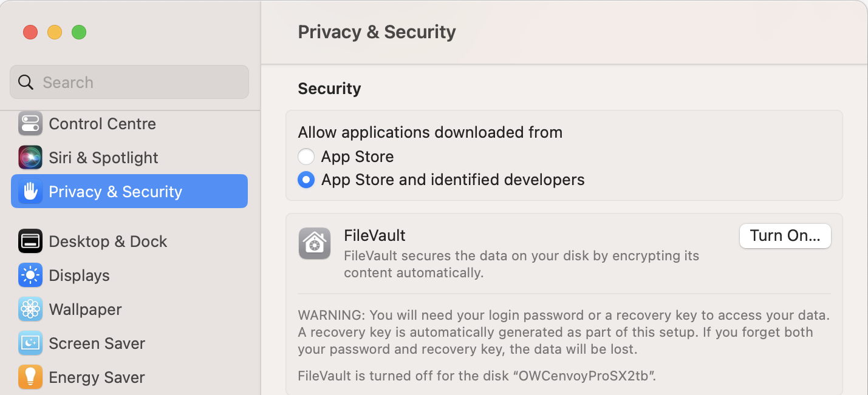Image resolution: width=868 pixels, height=395 pixels.
Task: Click the Control Centre sidebar icon
Action: coord(30,124)
